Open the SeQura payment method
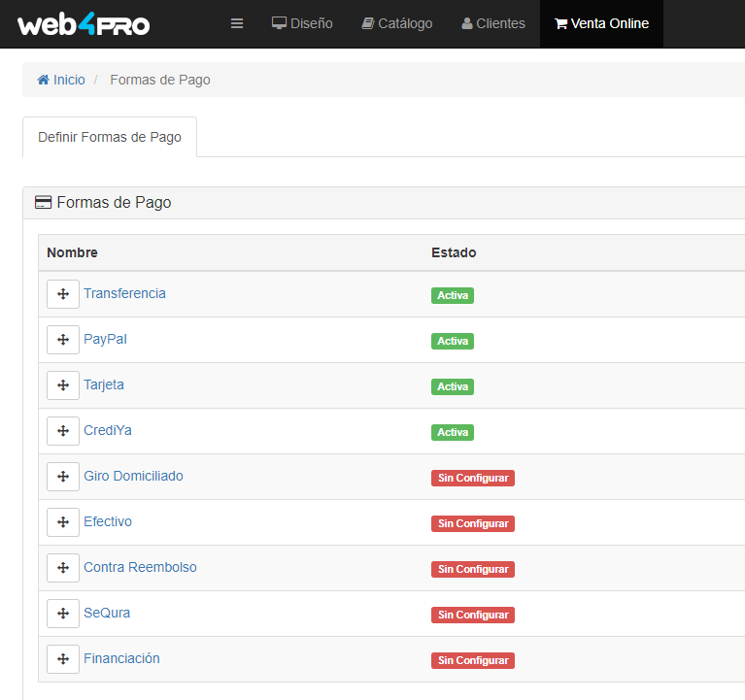 pos(107,613)
